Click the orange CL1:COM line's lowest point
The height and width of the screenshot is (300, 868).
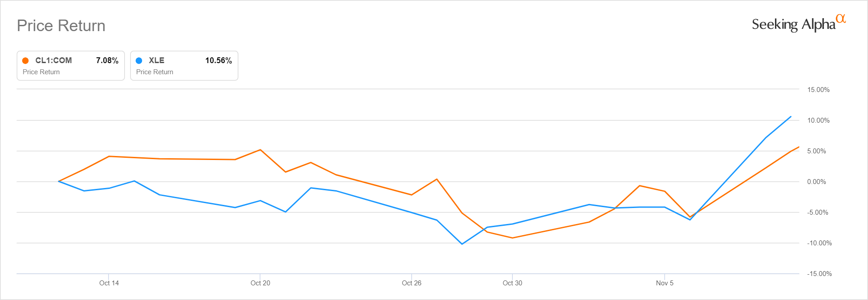512,238
